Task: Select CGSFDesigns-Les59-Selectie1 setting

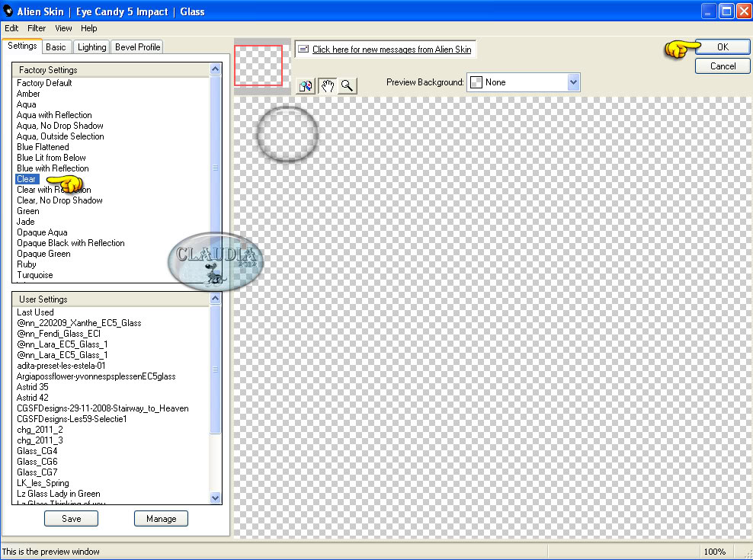Action: click(72, 419)
